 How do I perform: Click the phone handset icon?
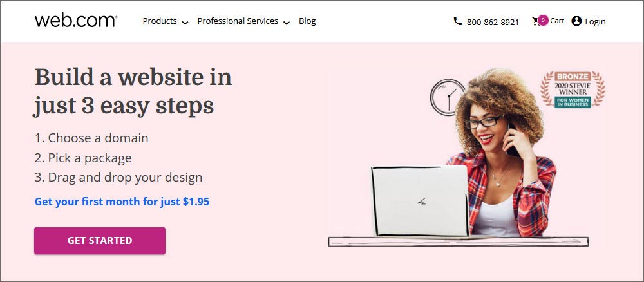click(457, 21)
